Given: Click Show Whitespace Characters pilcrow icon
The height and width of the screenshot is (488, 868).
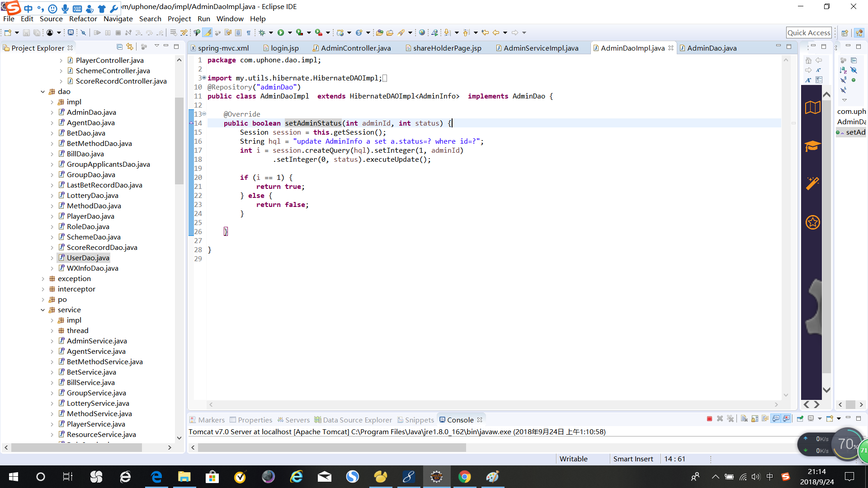Looking at the screenshot, I should point(248,33).
